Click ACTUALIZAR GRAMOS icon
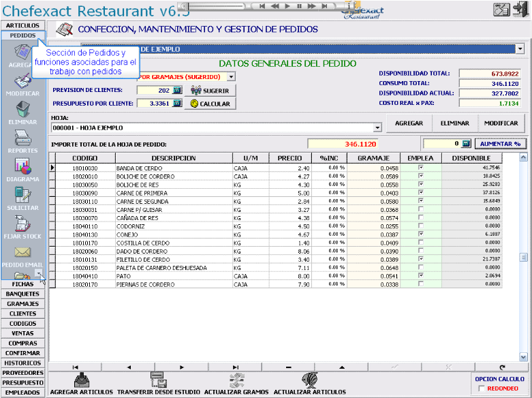 (236, 380)
